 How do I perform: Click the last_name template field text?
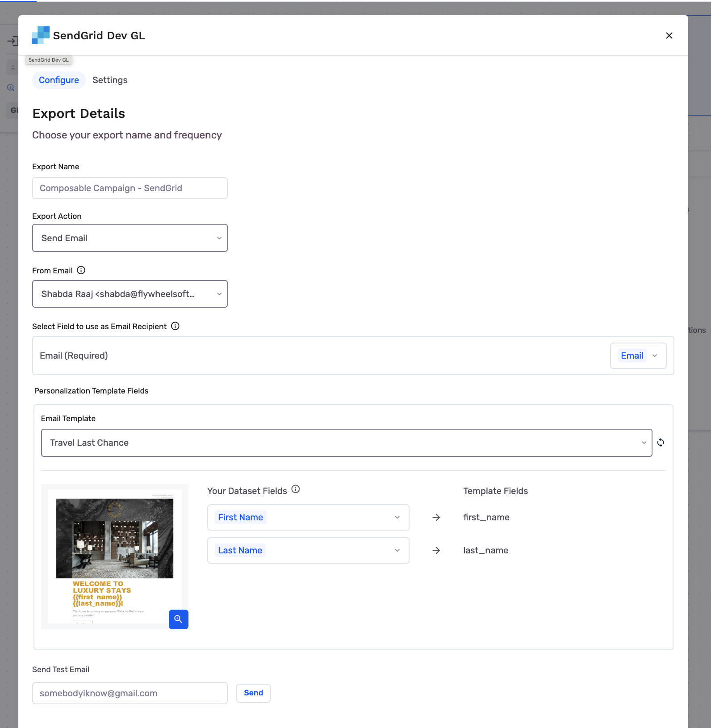pyautogui.click(x=485, y=550)
